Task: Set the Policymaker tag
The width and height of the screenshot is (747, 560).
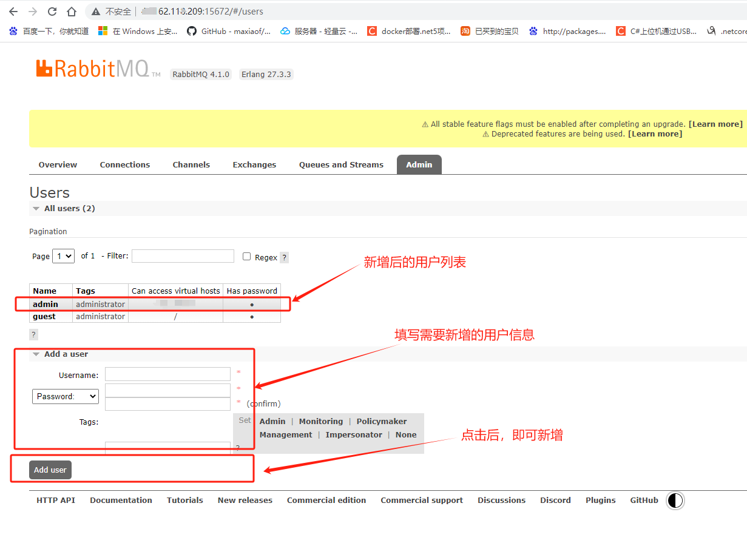Action: (x=382, y=421)
